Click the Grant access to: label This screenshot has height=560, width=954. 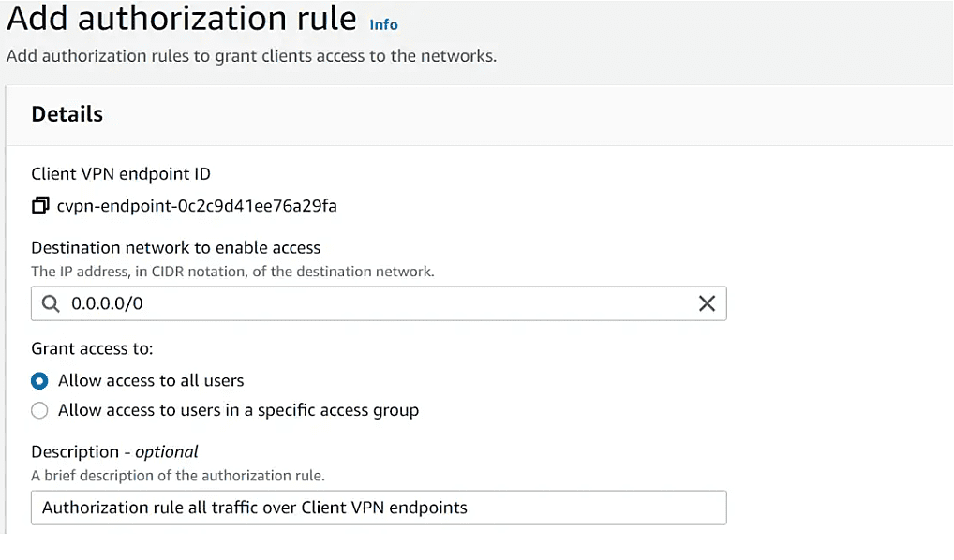[x=92, y=348]
